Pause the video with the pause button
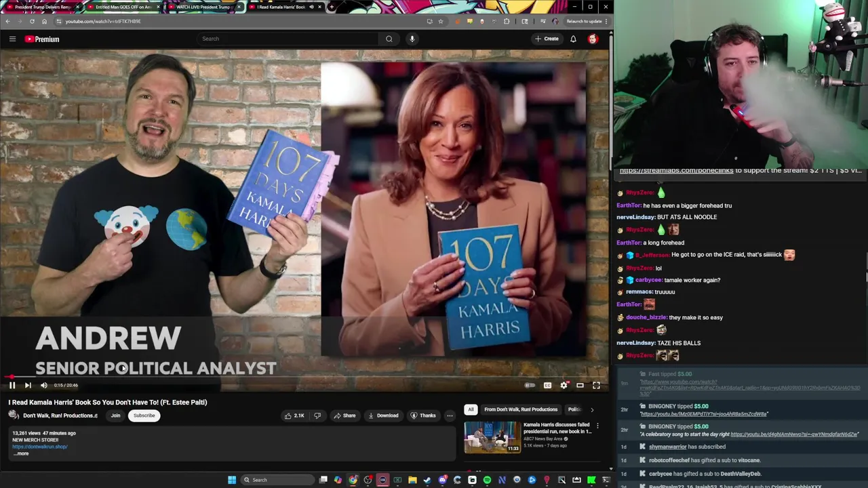The image size is (868, 488). 12,385
